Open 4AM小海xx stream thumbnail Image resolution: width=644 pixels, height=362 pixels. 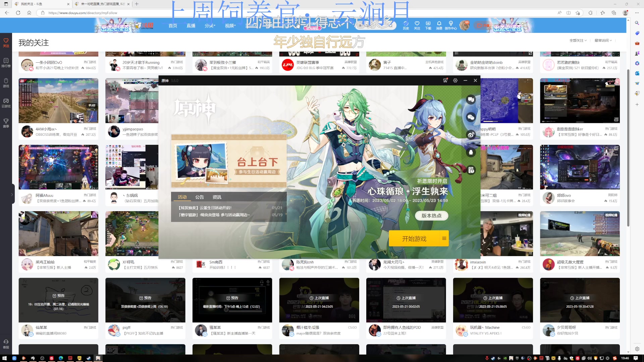[x=58, y=101]
